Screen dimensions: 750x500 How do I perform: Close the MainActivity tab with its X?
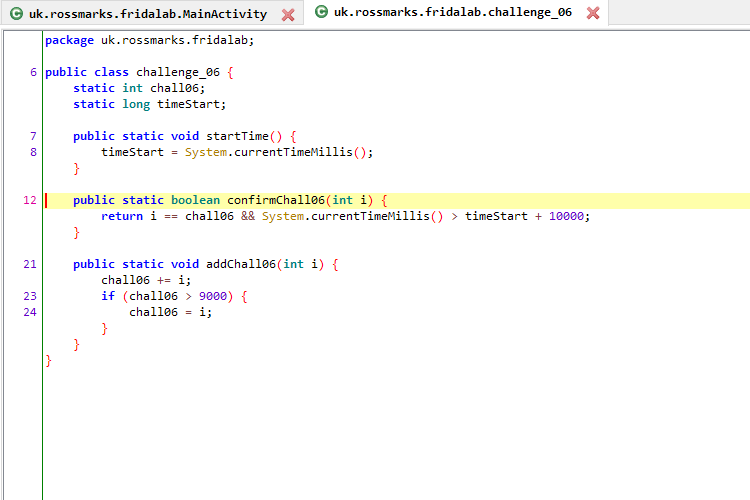click(288, 15)
